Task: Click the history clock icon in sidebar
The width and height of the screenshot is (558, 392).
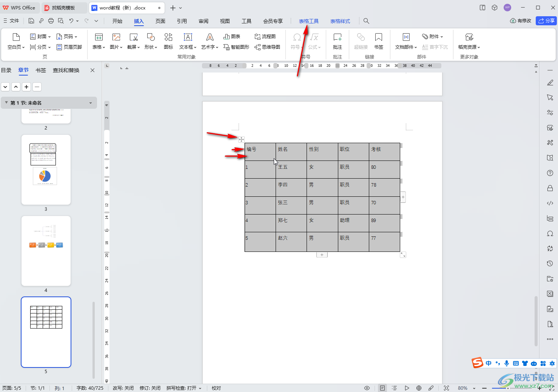Action: pyautogui.click(x=550, y=264)
